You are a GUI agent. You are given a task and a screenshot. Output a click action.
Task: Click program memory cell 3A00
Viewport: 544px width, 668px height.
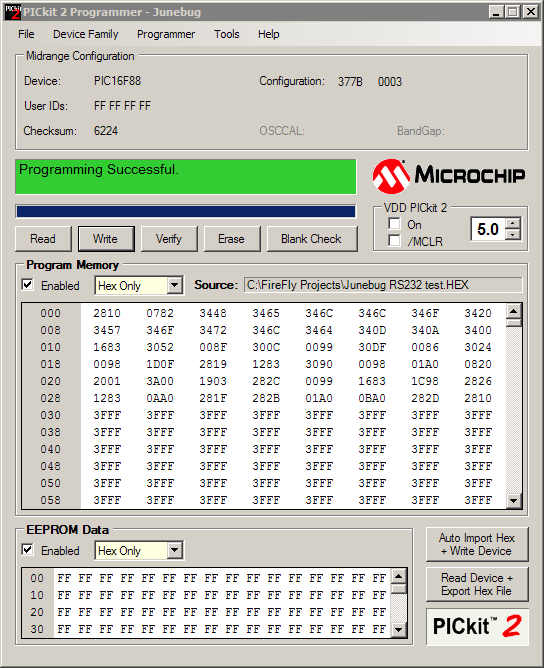(160, 381)
